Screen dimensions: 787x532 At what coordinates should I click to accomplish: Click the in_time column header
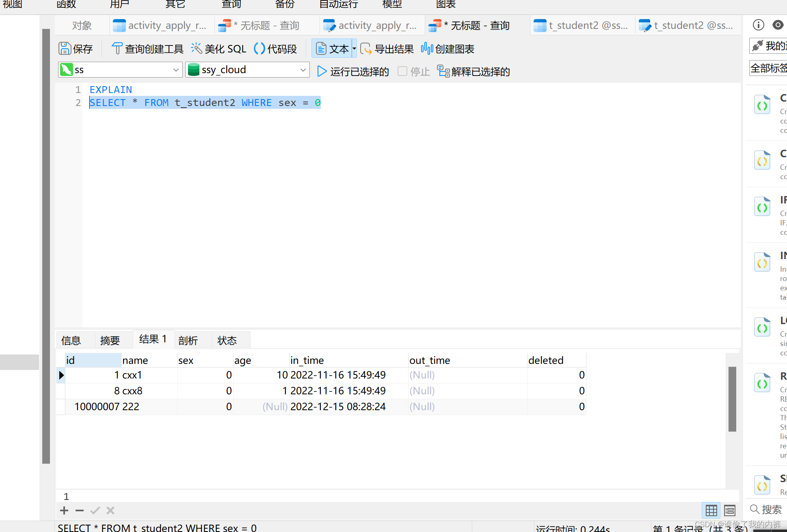(348, 360)
